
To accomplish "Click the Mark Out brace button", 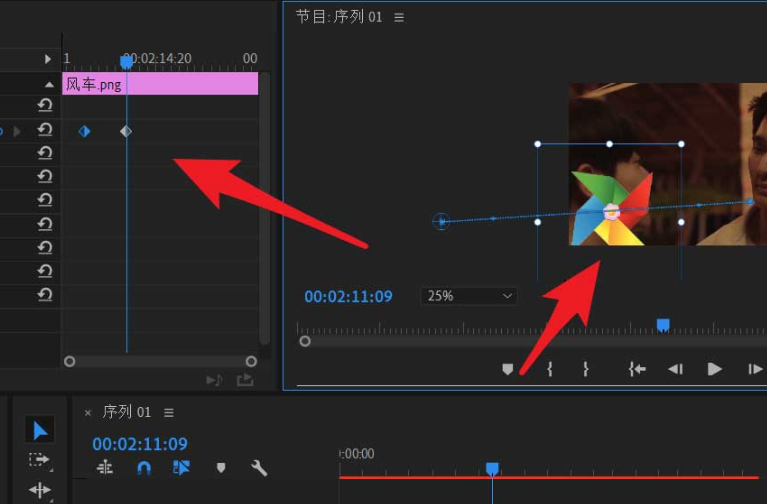I will click(586, 369).
